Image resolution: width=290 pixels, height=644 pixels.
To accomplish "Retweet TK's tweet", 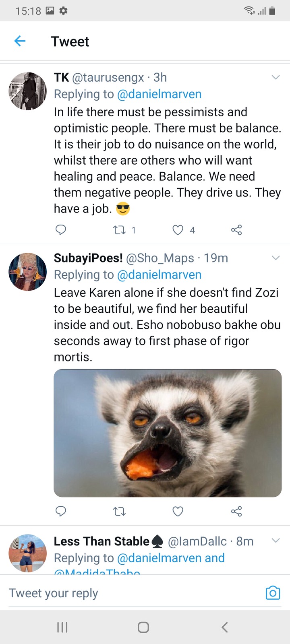I will point(119,230).
